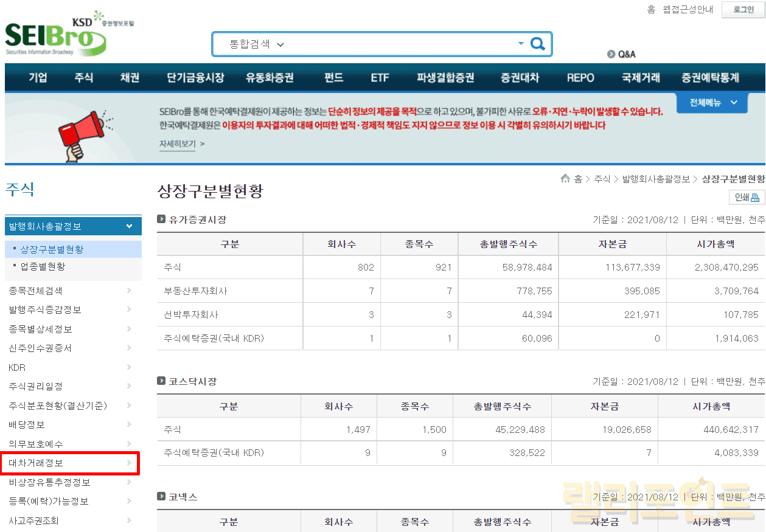Image resolution: width=766 pixels, height=532 pixels.
Task: Select 채권 in the navigation bar
Action: (130, 78)
